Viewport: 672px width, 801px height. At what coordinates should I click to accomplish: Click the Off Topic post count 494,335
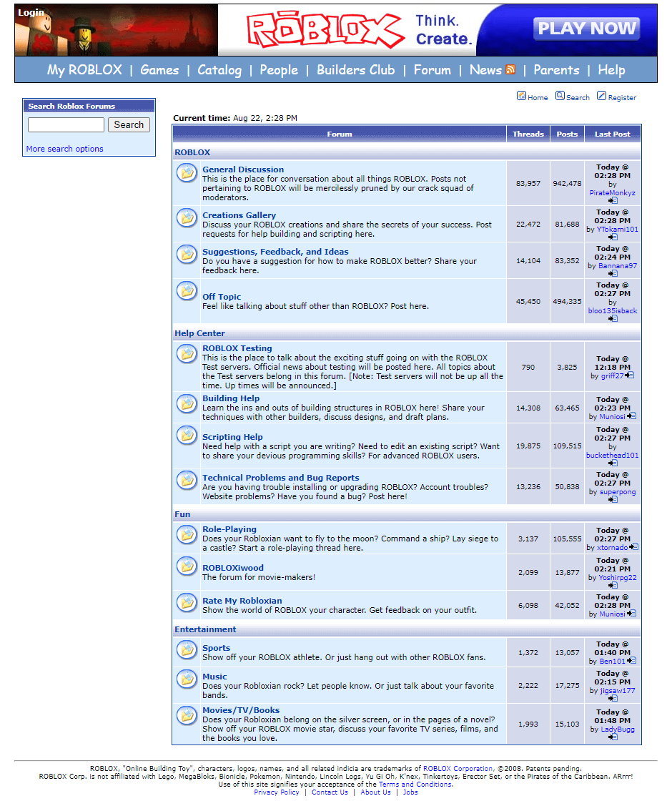click(x=567, y=301)
